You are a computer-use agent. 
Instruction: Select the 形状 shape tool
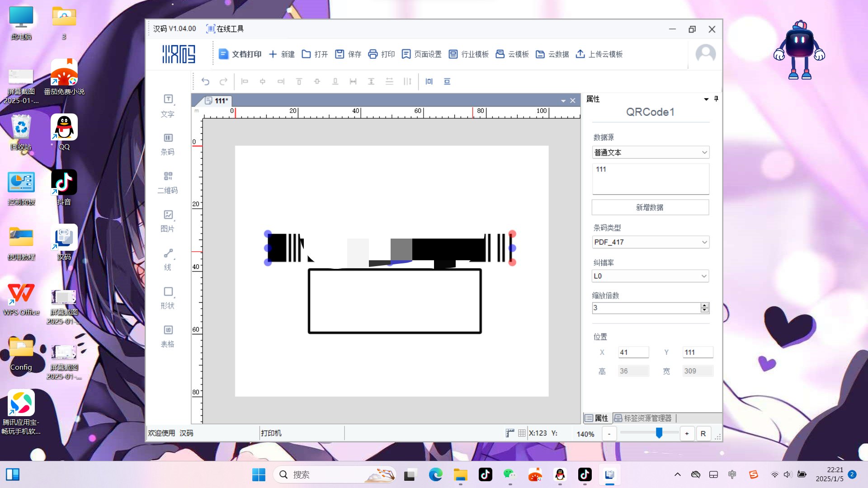pyautogui.click(x=168, y=298)
